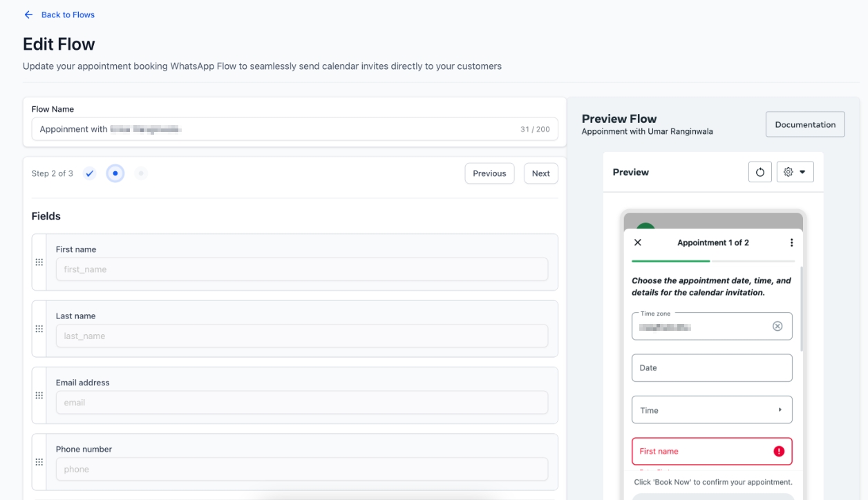Clear the Time zone field value

click(777, 326)
